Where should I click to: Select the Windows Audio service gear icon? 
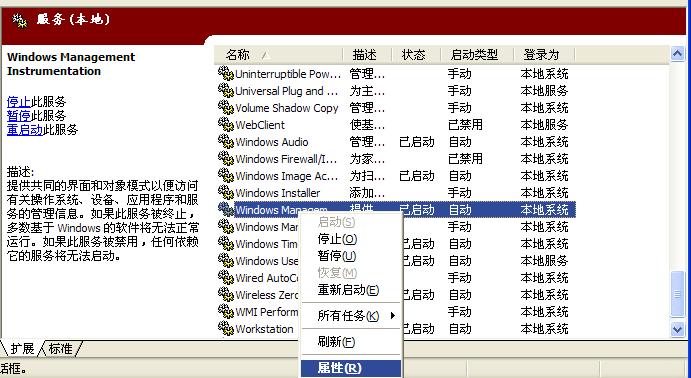tap(226, 142)
